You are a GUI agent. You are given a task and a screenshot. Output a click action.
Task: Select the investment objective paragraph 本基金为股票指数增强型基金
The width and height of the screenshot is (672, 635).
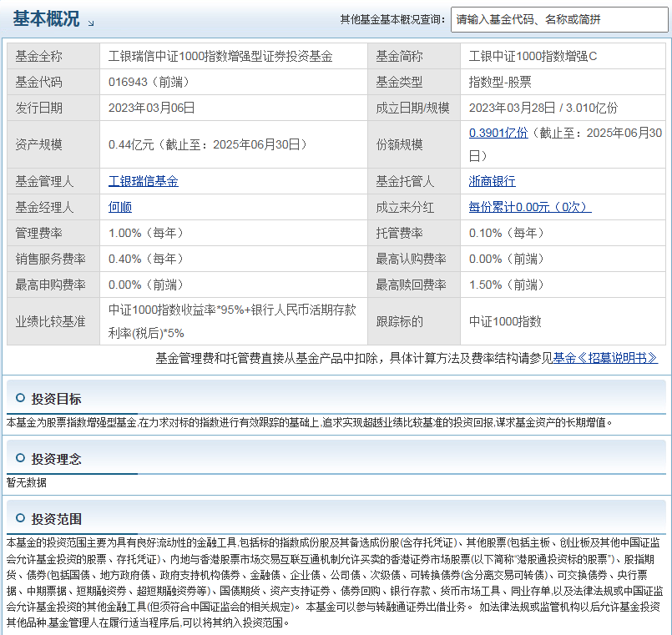coord(310,422)
